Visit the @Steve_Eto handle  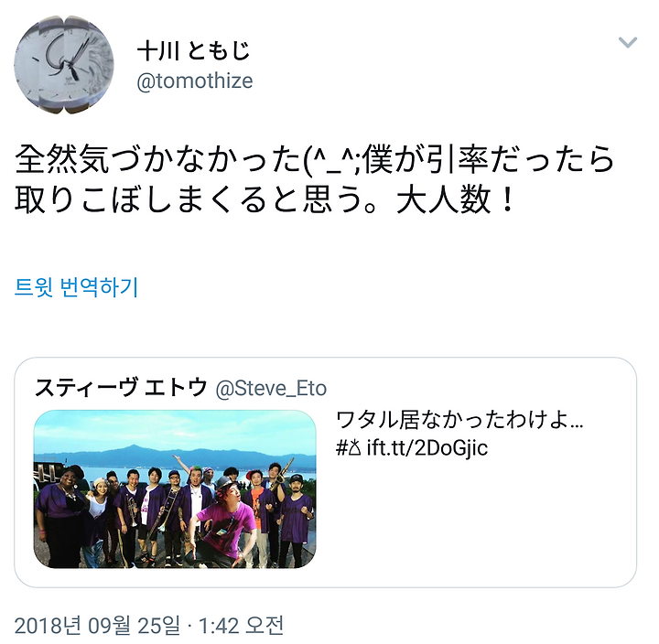click(x=271, y=388)
